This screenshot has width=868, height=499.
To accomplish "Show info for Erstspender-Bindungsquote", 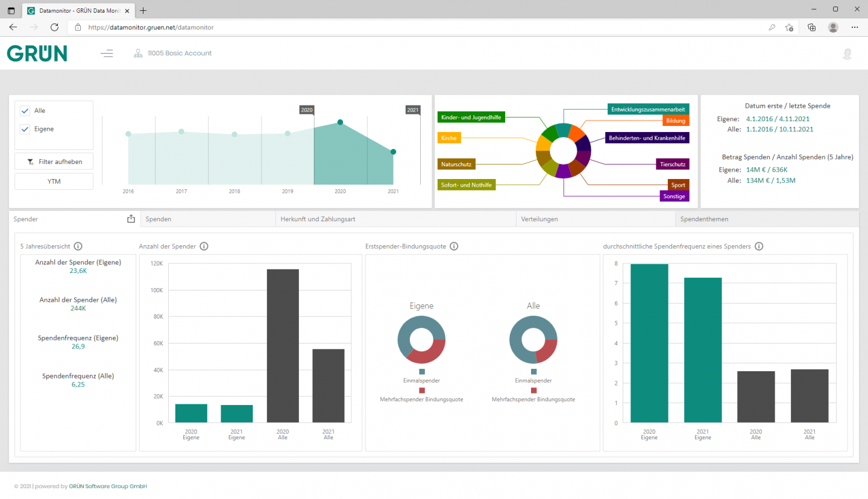I will click(454, 246).
